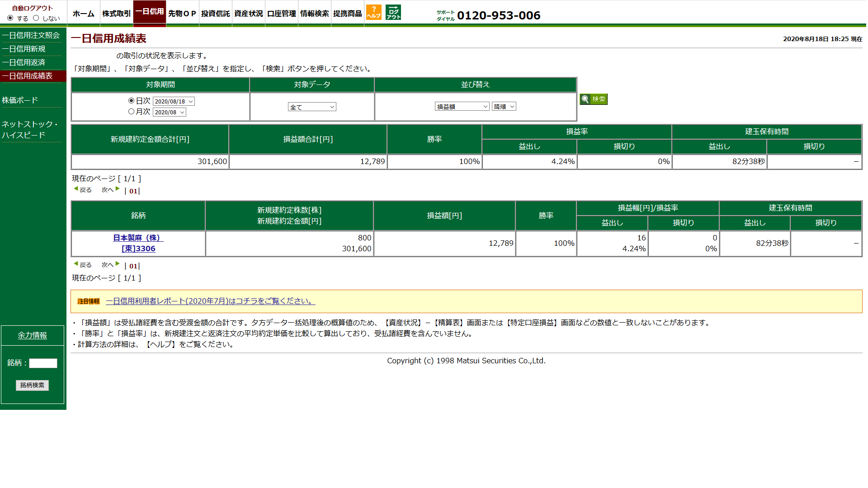Select auto-logout 'する' radio option
Screen dimensions: 868x488
coord(10,18)
